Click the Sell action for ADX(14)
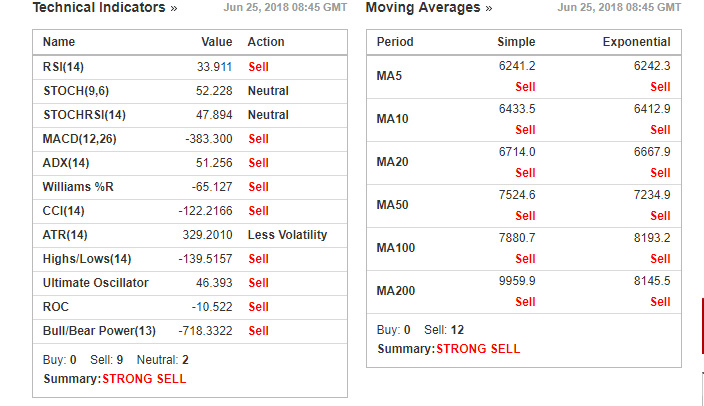Screen dimensions: 704x406 coord(259,163)
